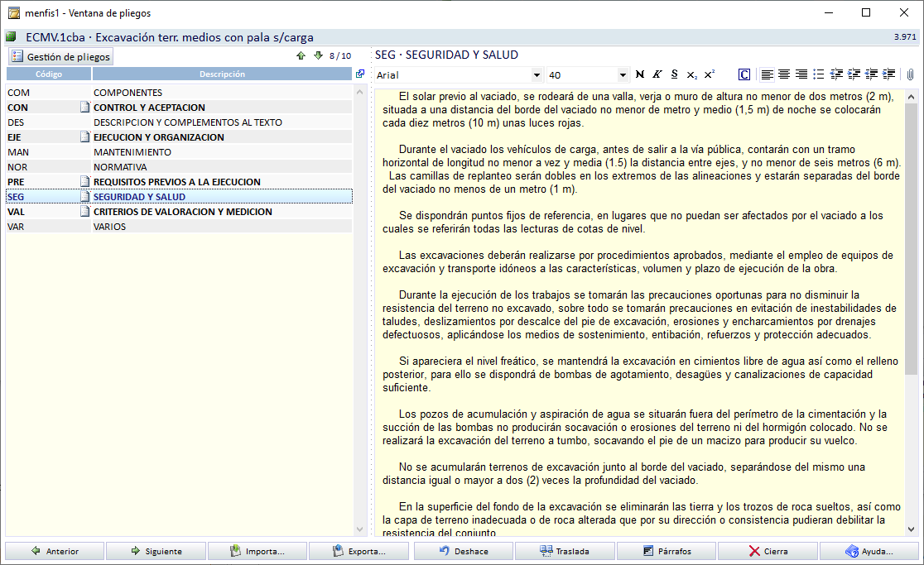
Task: Apply superscript formatting
Action: tap(710, 74)
